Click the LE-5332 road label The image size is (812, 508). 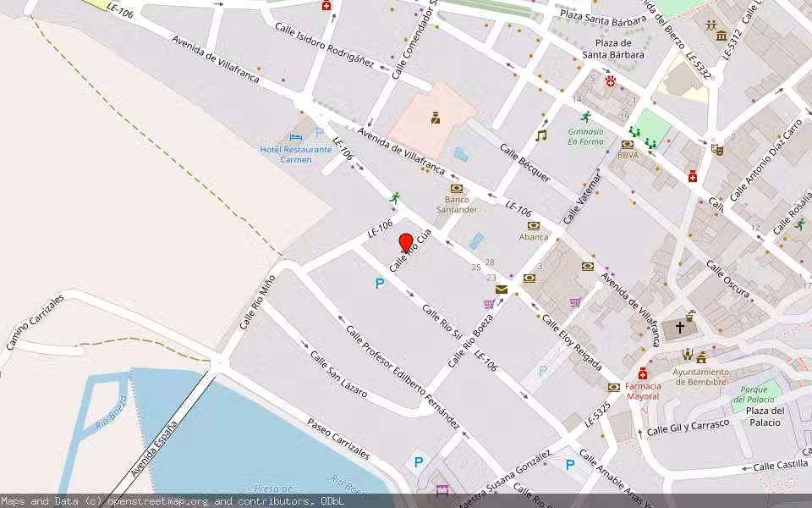point(698,65)
